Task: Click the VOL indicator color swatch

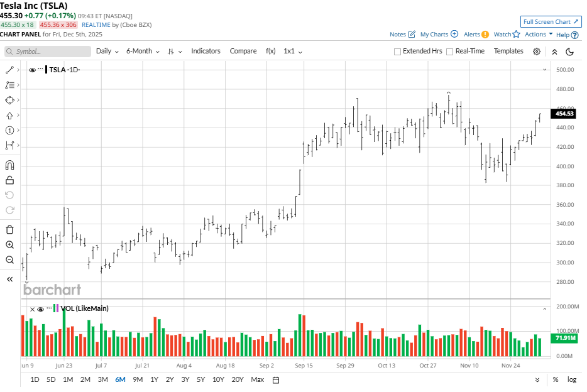Action: click(x=56, y=308)
